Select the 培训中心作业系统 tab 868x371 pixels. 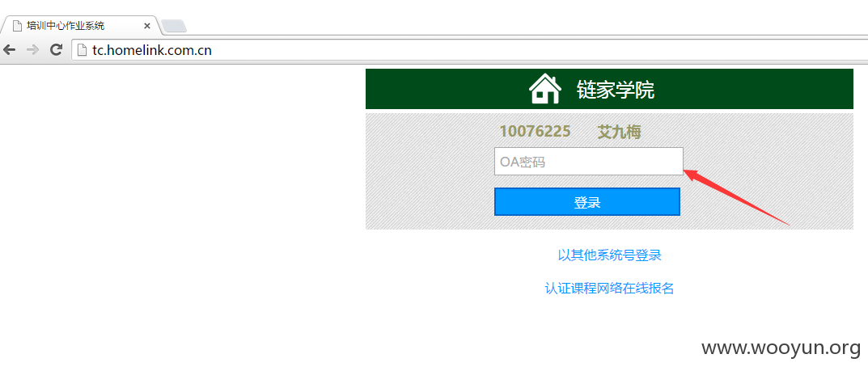click(x=82, y=26)
